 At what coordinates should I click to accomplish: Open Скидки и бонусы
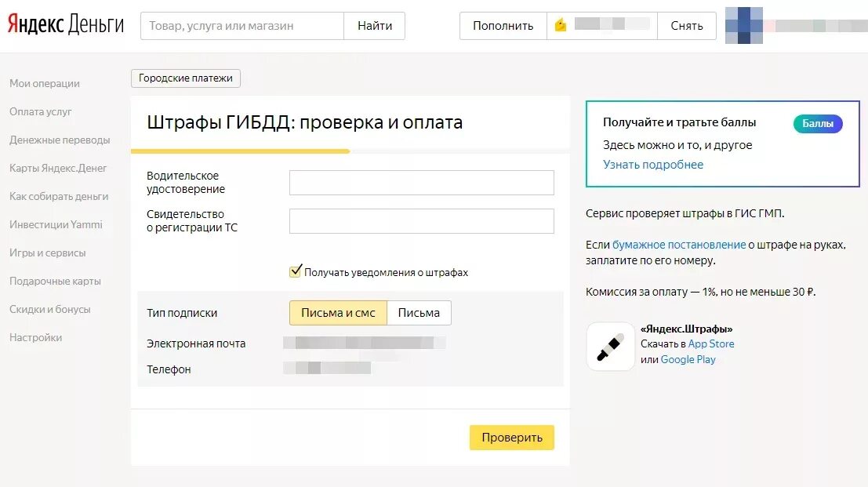[x=50, y=309]
